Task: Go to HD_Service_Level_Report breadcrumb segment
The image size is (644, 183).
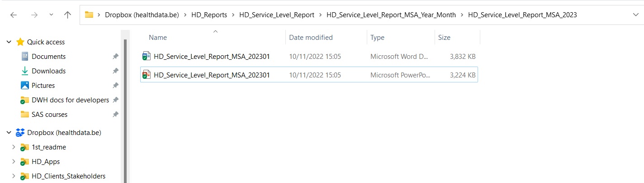Action: click(276, 15)
